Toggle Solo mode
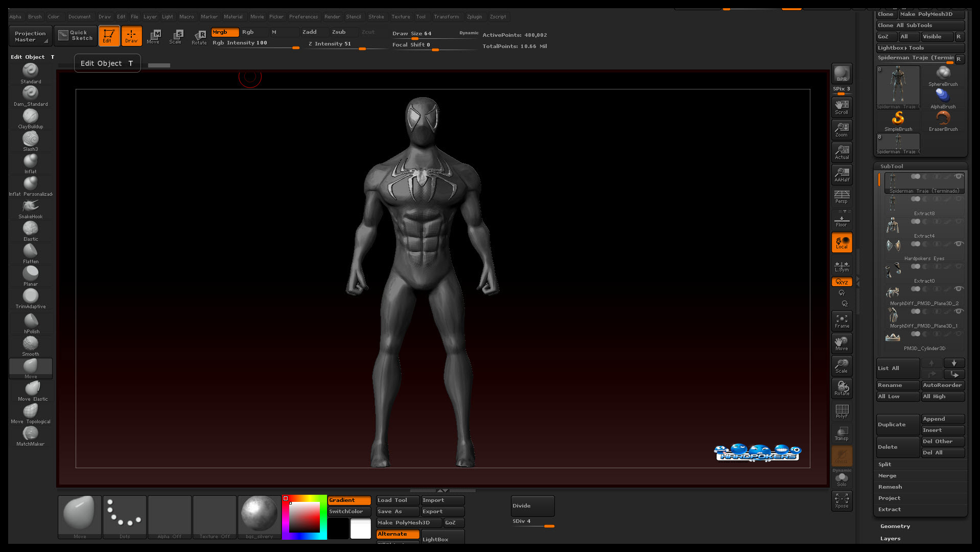 point(842,479)
